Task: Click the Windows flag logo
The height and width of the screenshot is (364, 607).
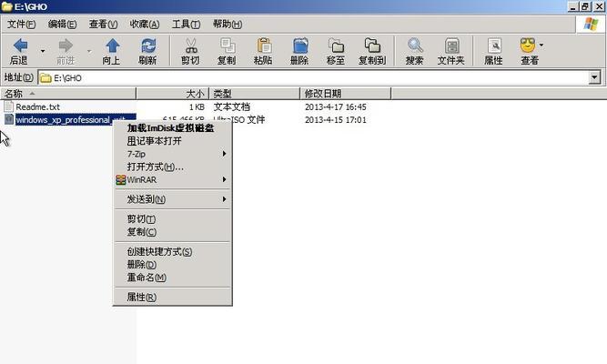Action: click(x=591, y=25)
